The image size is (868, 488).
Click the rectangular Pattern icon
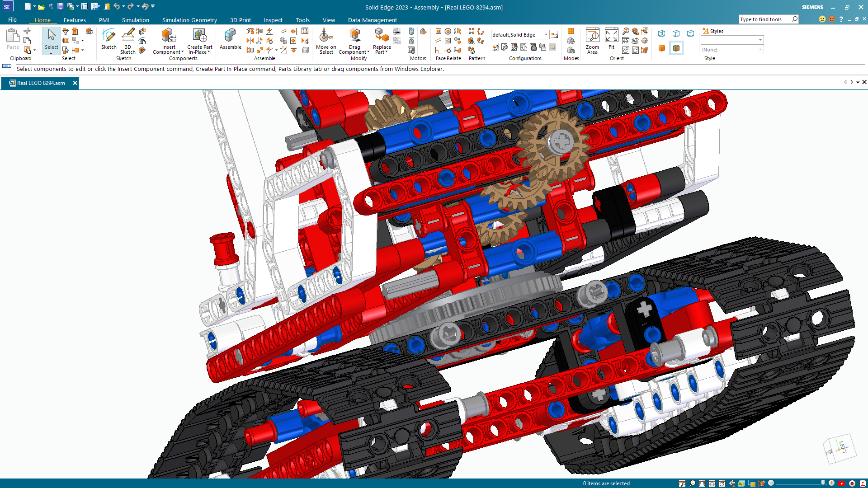coord(471,31)
